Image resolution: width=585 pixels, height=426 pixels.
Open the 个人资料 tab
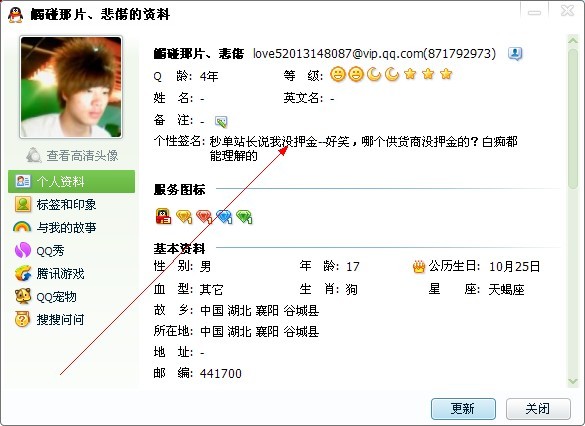[71, 181]
